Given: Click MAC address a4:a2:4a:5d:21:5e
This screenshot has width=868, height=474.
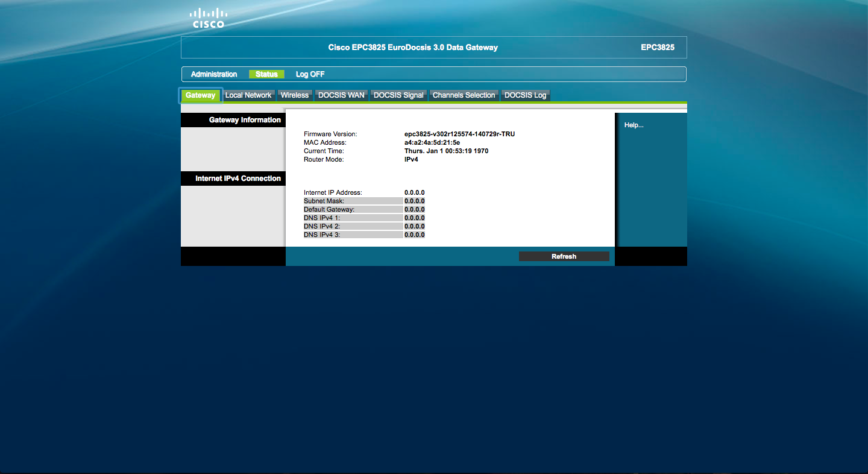Looking at the screenshot, I should [432, 142].
